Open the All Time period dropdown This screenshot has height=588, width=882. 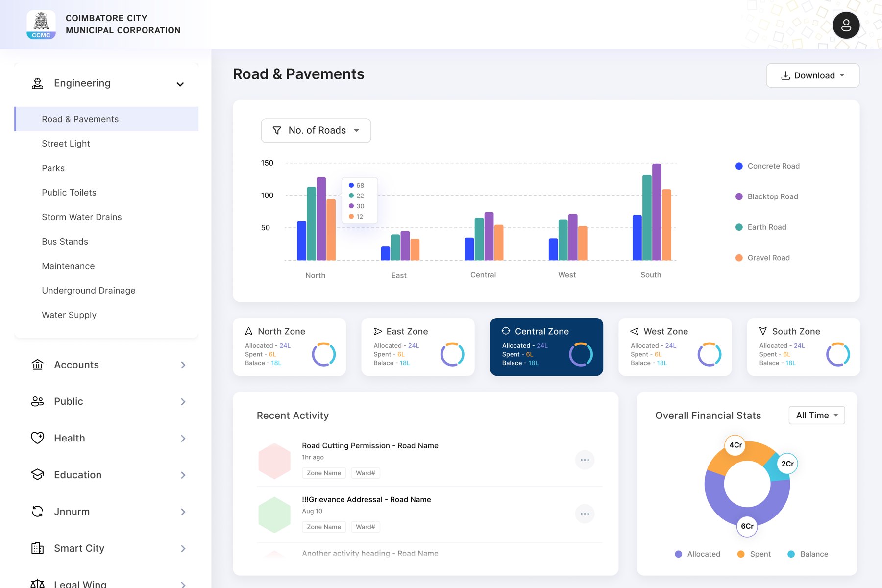[x=817, y=416]
